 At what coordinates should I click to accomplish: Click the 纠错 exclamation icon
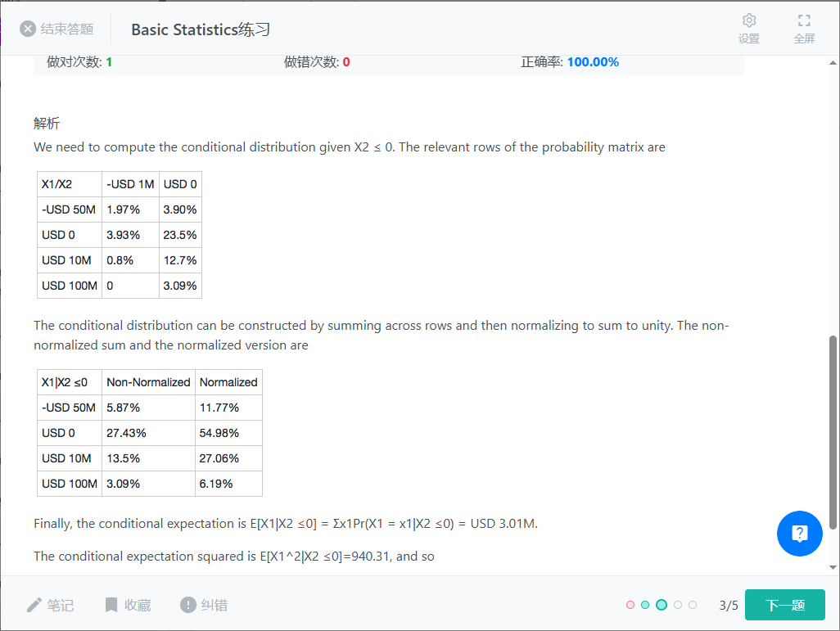click(x=188, y=605)
